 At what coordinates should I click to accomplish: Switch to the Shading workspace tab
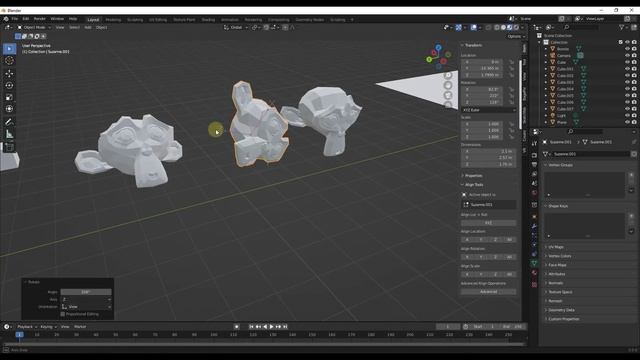(x=208, y=20)
